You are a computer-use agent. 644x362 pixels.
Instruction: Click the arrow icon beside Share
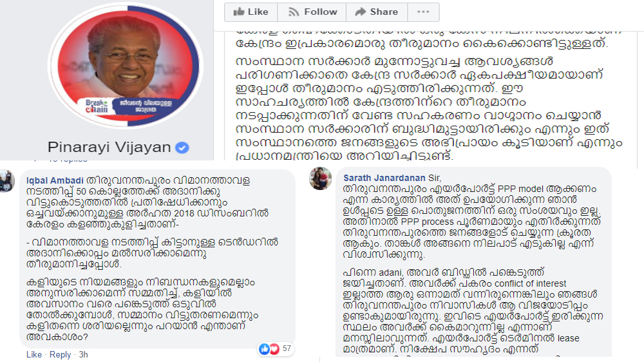pos(360,12)
